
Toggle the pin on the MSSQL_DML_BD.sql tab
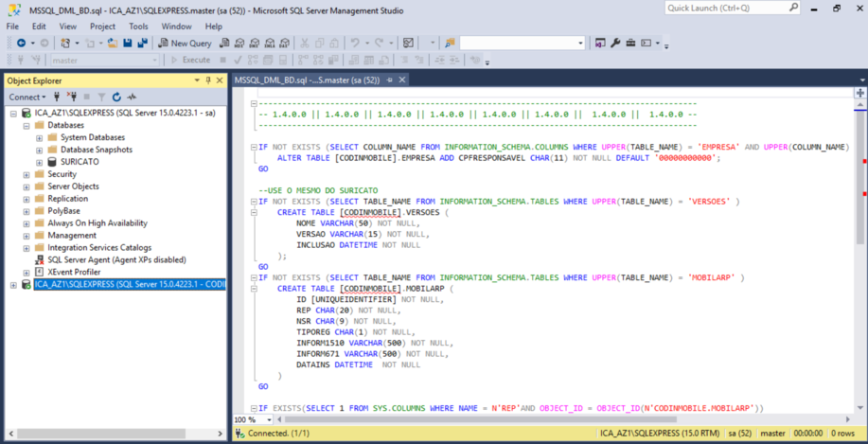click(x=390, y=80)
